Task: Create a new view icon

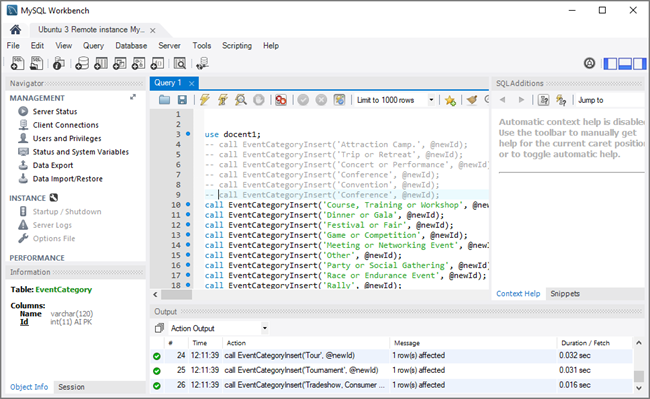Action: pyautogui.click(x=120, y=63)
